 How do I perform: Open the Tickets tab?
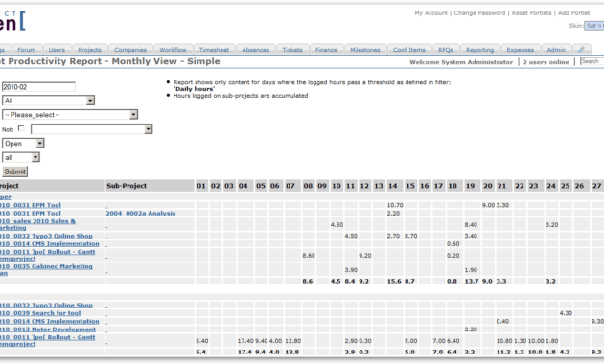(x=292, y=49)
